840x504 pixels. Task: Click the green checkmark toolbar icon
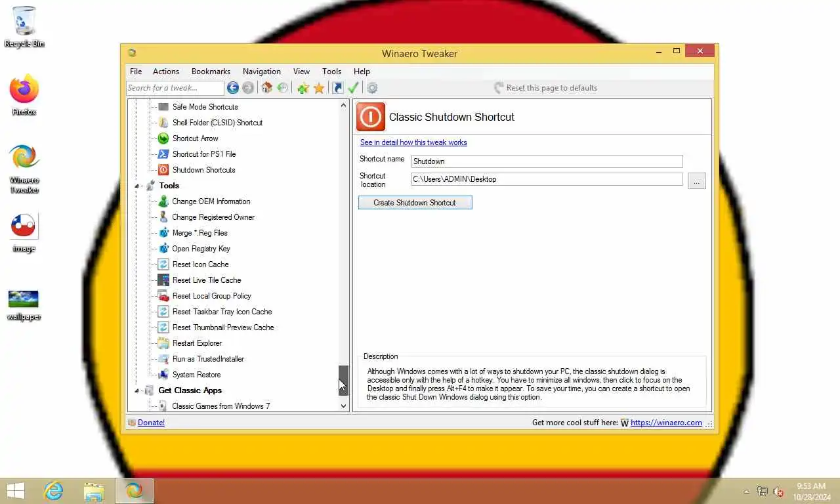coord(353,88)
